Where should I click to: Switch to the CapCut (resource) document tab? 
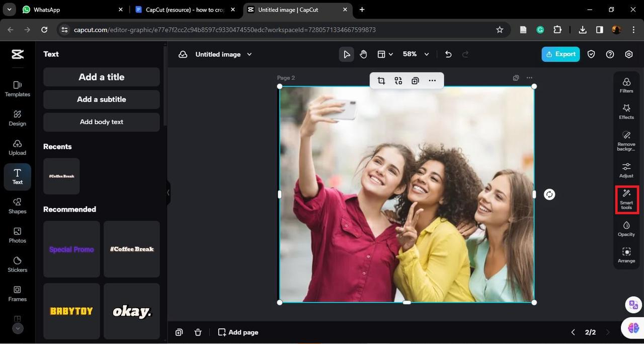click(x=185, y=10)
